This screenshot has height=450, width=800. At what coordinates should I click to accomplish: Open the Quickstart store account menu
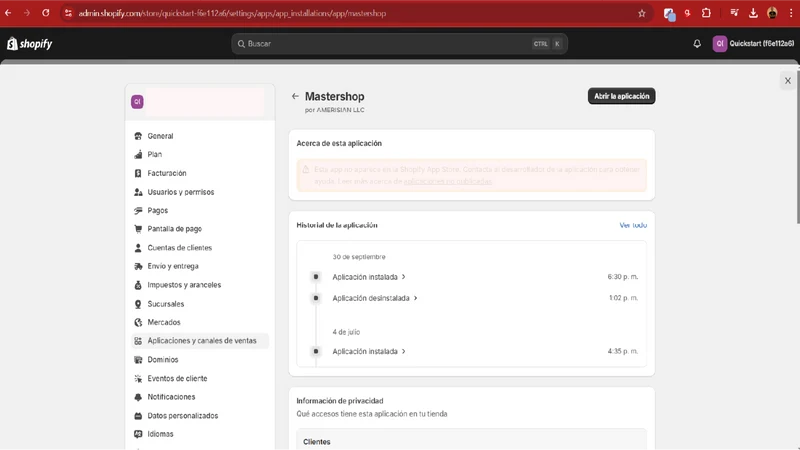coord(753,44)
